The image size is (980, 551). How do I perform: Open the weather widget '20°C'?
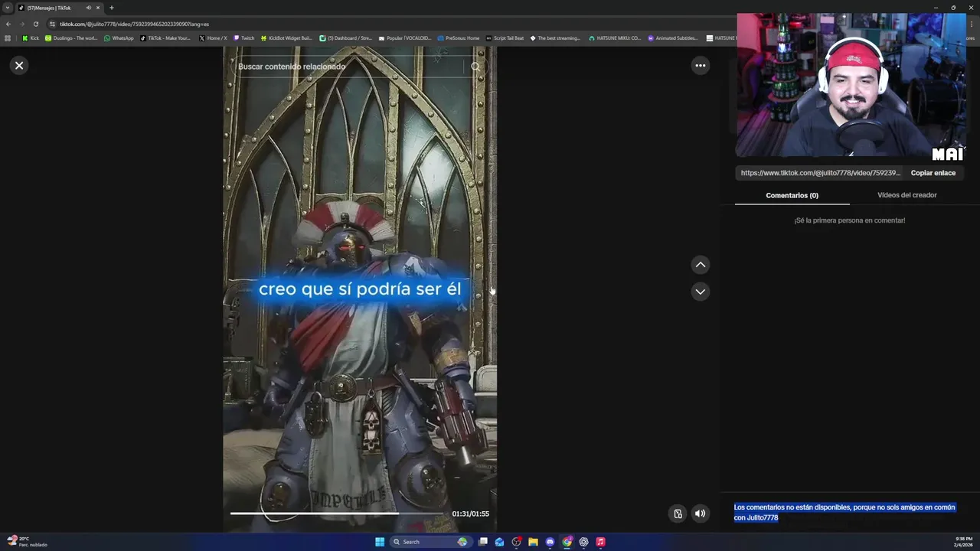click(27, 542)
